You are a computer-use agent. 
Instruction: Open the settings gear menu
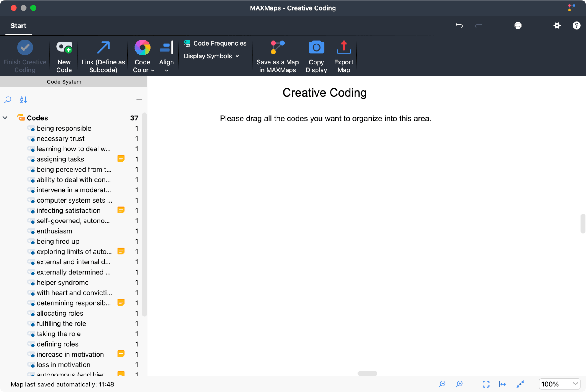(557, 25)
